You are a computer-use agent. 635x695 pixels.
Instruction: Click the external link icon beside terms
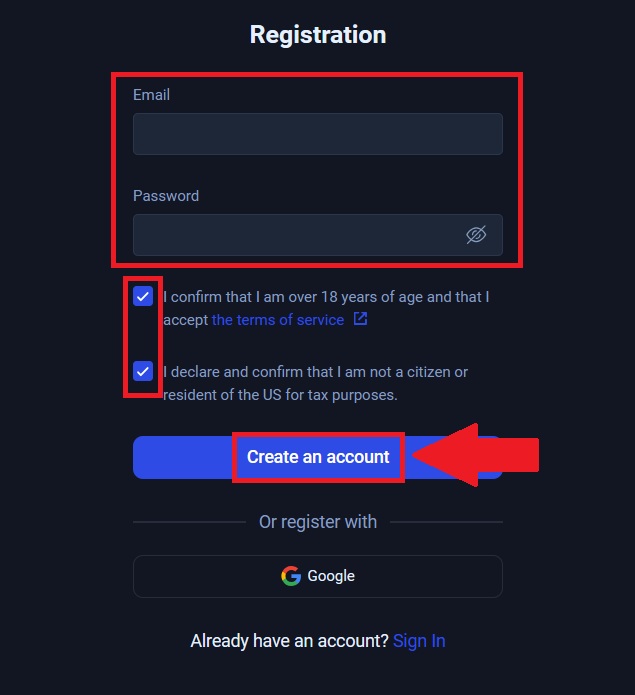[360, 320]
